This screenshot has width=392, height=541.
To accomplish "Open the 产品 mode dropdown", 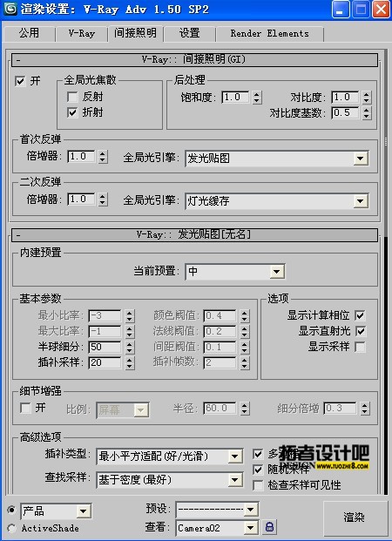I will click(56, 511).
